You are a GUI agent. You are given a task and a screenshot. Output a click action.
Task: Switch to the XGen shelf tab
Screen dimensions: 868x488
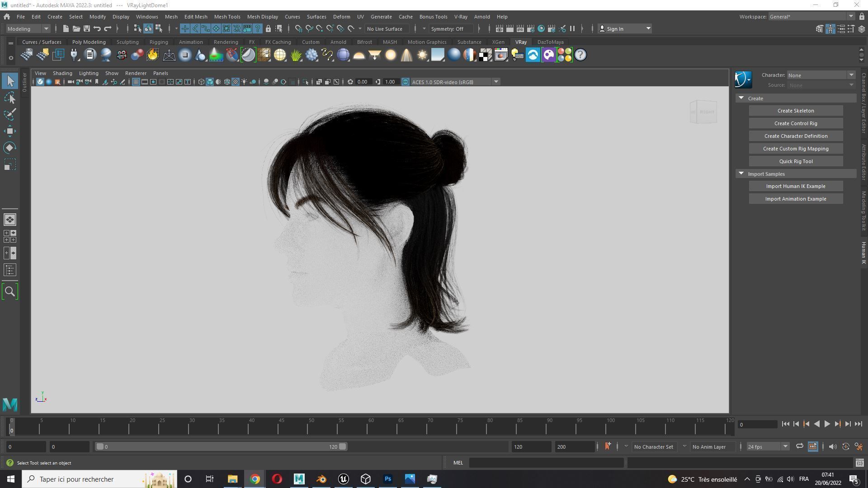[x=498, y=42]
